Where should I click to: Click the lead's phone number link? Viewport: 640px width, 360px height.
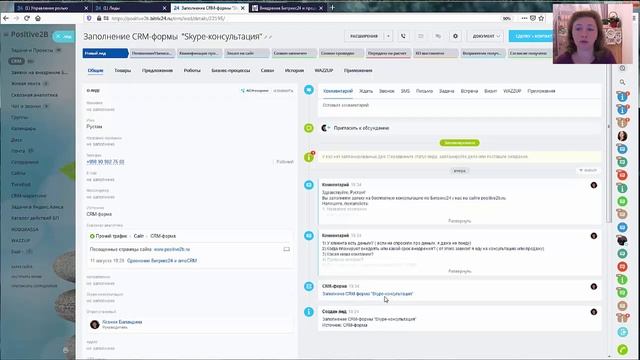[x=105, y=162]
